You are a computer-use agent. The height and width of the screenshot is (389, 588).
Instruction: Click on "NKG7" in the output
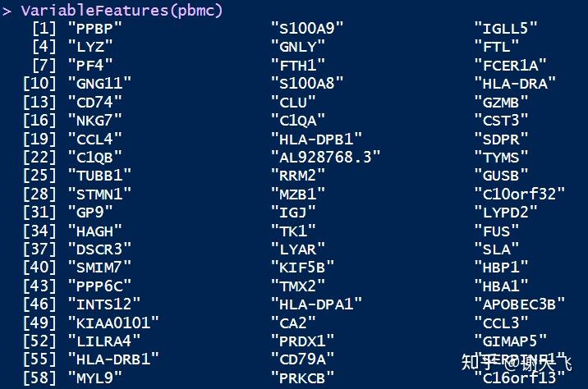point(95,120)
